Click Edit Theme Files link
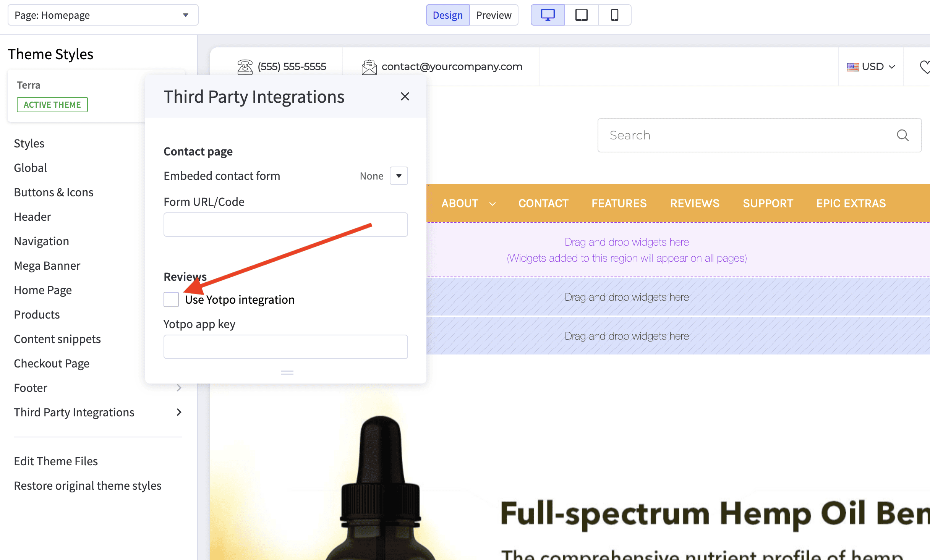This screenshot has width=930, height=560. point(56,461)
